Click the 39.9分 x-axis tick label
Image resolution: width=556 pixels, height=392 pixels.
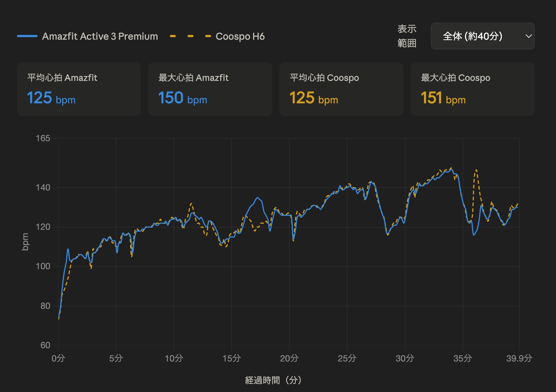[x=519, y=358]
